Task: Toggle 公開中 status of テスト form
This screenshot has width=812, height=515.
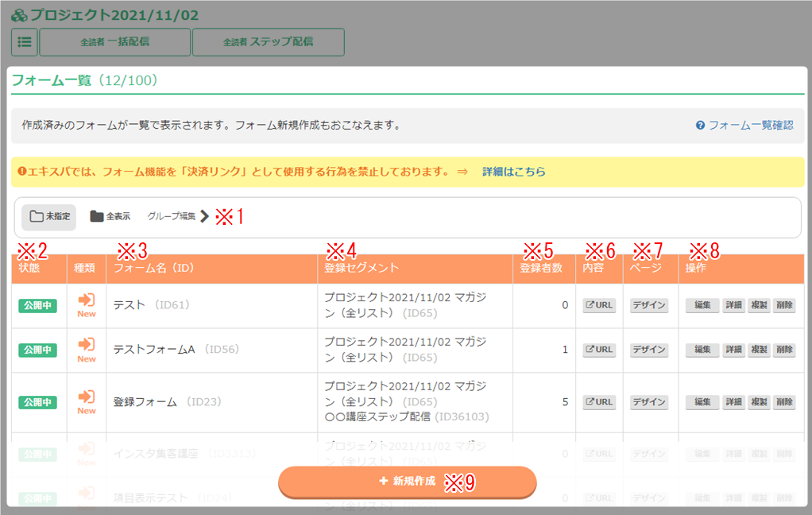Action: click(x=38, y=305)
